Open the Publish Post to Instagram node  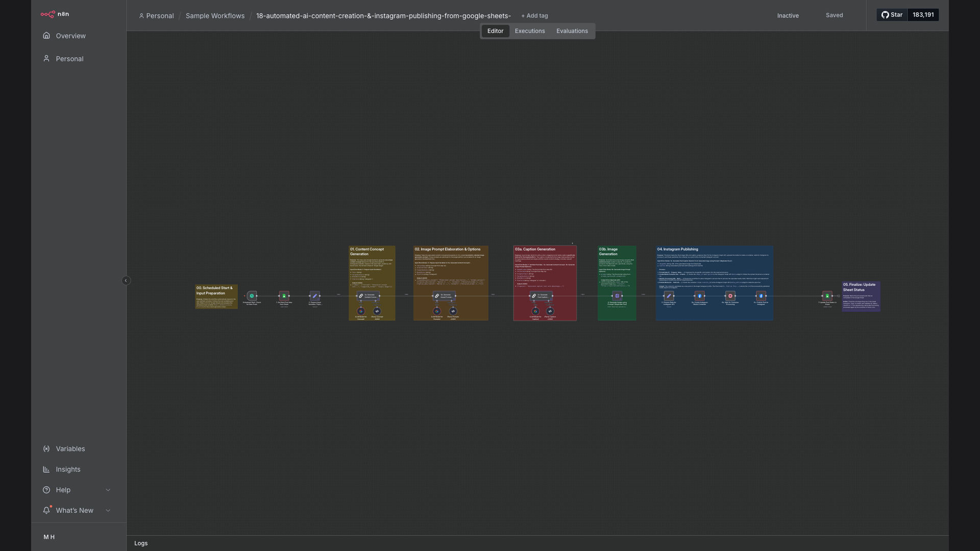[x=761, y=296]
